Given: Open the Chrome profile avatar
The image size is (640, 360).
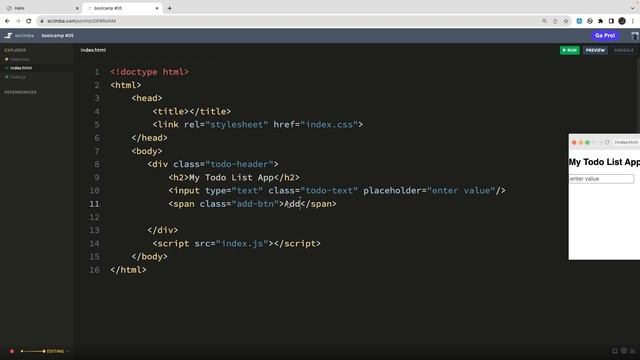Looking at the screenshot, I should coord(622,21).
